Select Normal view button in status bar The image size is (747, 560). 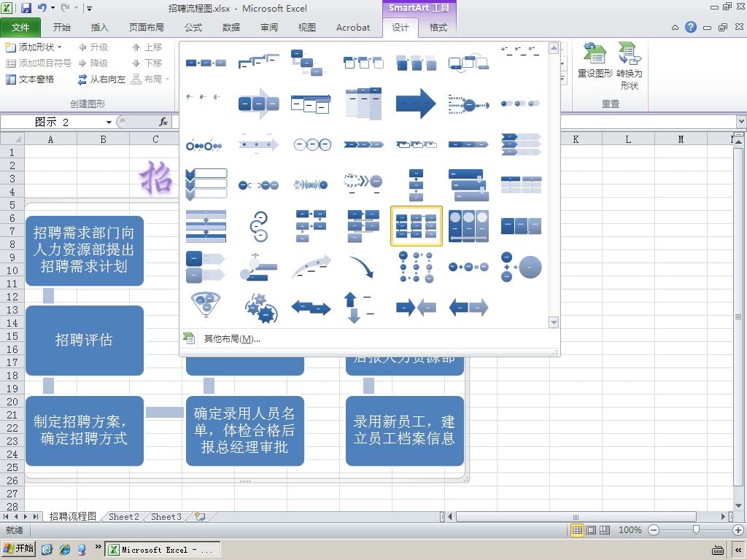[577, 530]
